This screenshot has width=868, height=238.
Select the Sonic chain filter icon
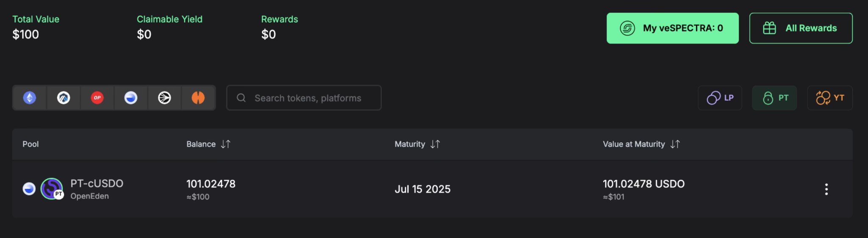pos(164,98)
